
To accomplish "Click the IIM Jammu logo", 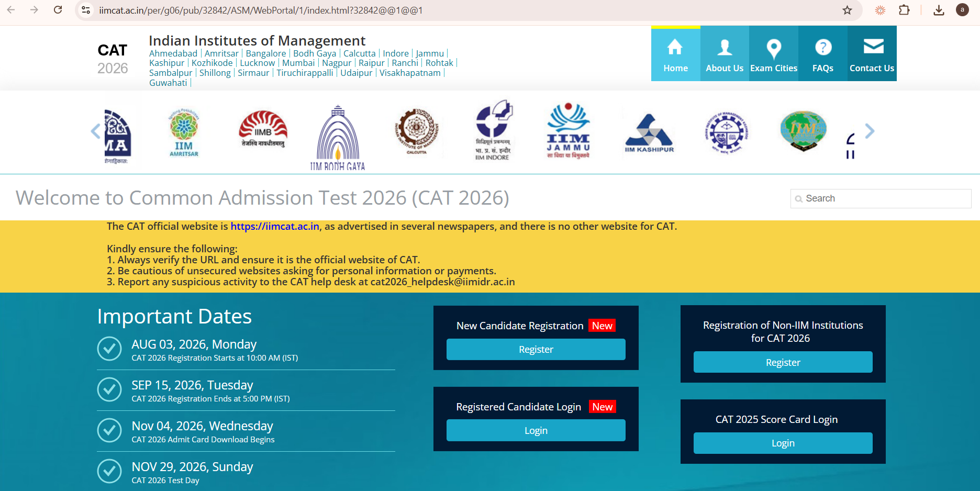I will click(x=569, y=131).
